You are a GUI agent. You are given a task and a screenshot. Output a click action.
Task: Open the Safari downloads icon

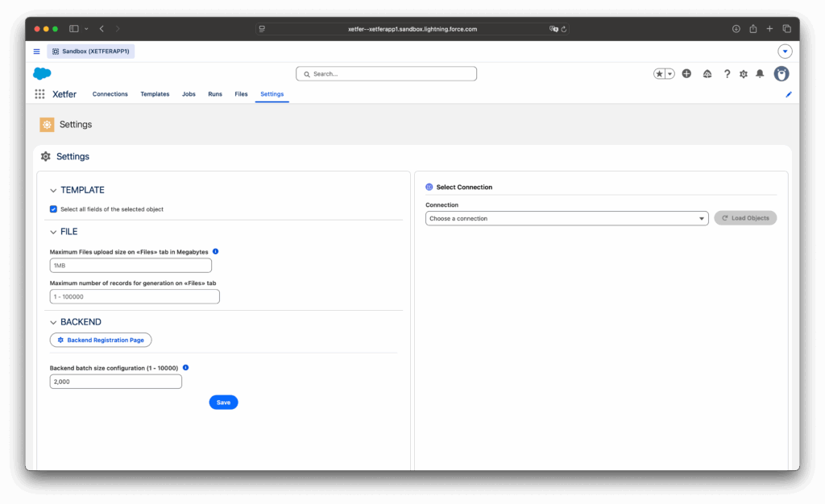click(736, 29)
